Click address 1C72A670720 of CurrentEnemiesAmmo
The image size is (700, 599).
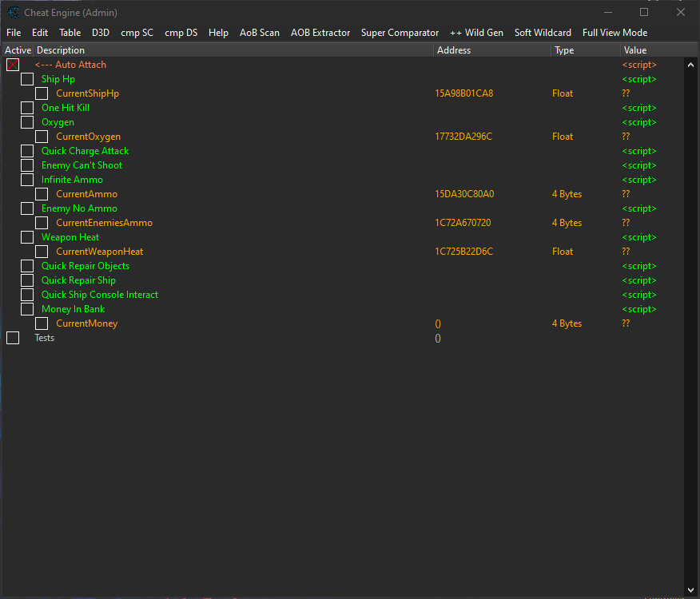click(463, 223)
